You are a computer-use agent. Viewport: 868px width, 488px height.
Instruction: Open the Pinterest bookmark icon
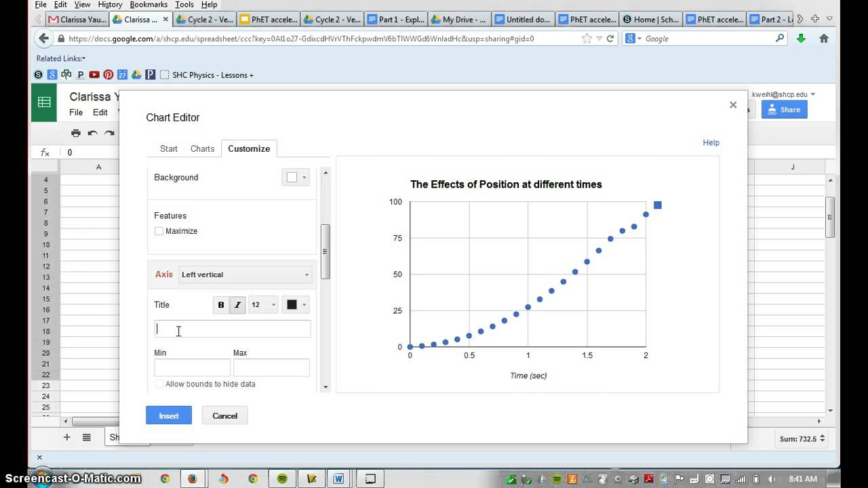(108, 75)
